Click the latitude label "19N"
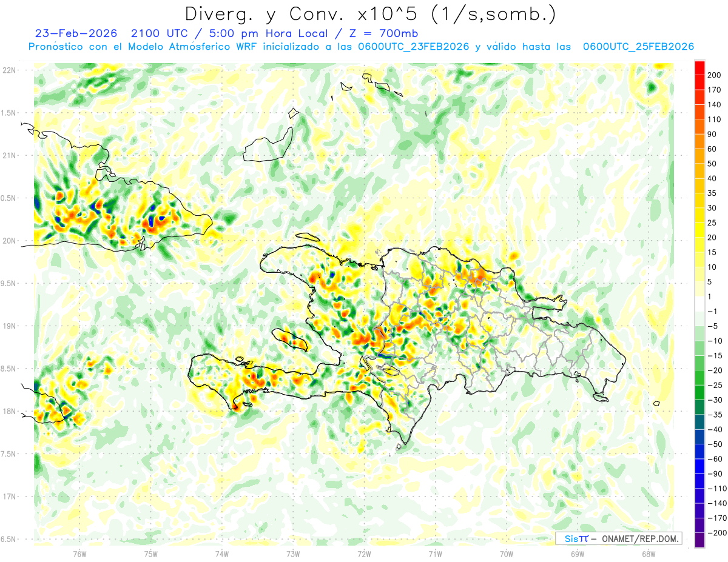This screenshot has width=728, height=562. pyautogui.click(x=8, y=326)
